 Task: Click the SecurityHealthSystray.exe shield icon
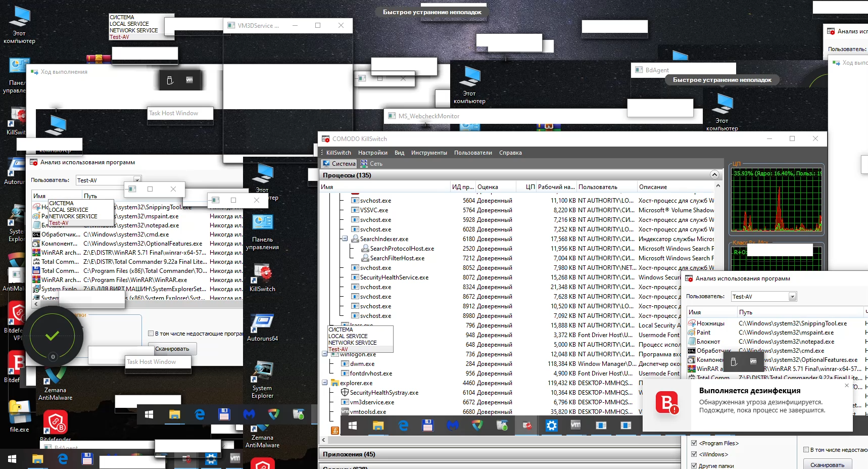pyautogui.click(x=345, y=393)
